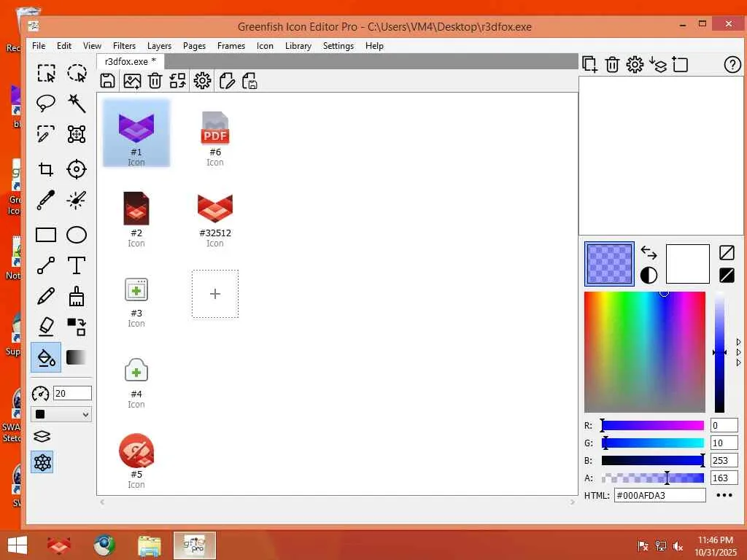This screenshot has width=747, height=560.
Task: Click the Red channel slider
Action: pyautogui.click(x=653, y=425)
